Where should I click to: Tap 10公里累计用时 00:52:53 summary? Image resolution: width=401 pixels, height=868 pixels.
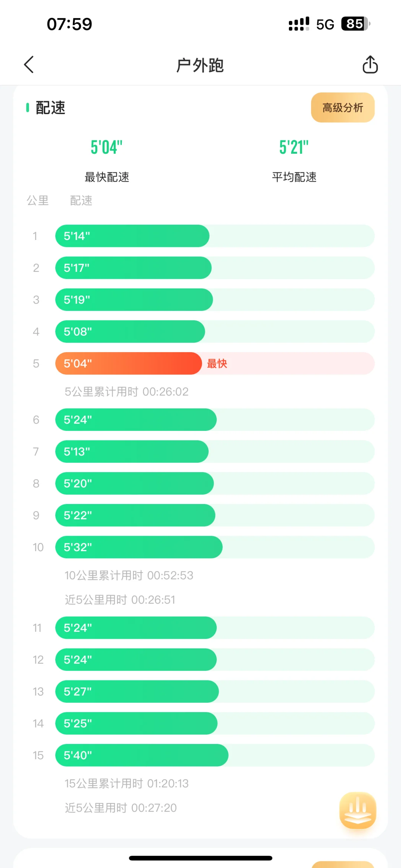click(x=129, y=575)
